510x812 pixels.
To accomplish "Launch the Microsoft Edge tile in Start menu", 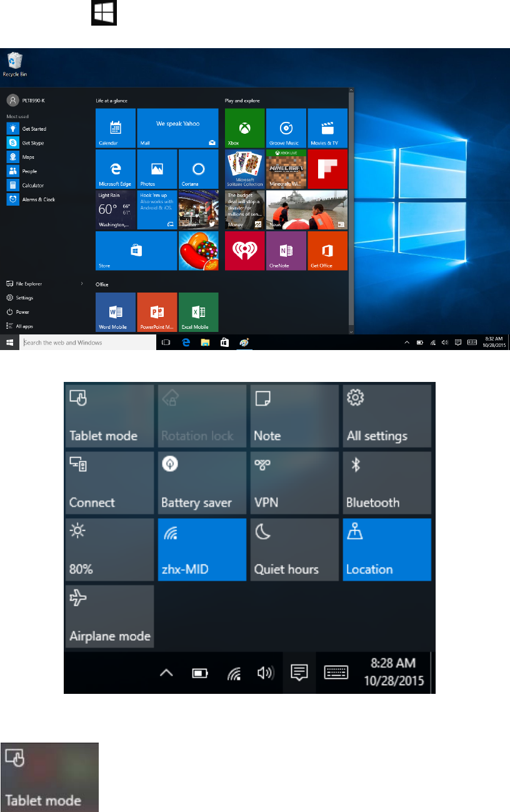I will (116, 169).
